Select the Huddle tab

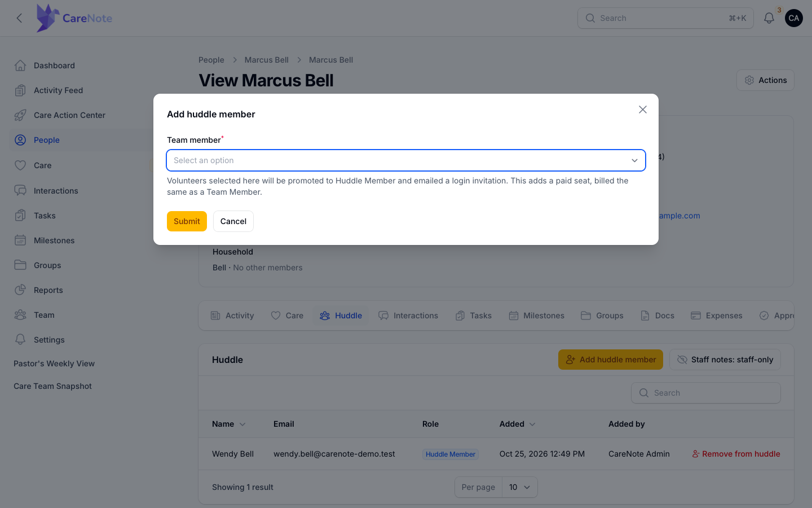click(341, 316)
